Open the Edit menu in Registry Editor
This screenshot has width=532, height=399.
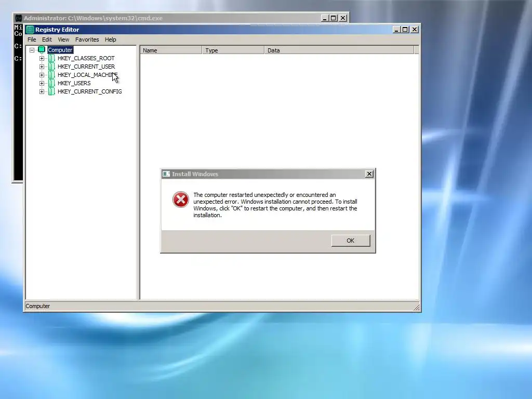(x=47, y=39)
